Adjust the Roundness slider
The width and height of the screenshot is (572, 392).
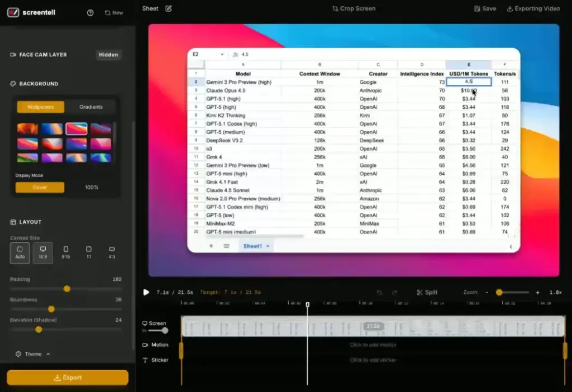pyautogui.click(x=51, y=309)
